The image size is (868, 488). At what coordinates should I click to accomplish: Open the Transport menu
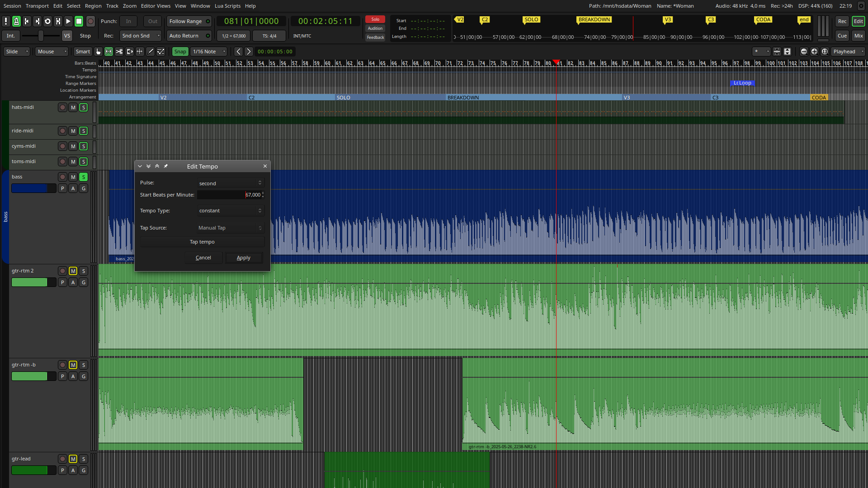click(37, 6)
